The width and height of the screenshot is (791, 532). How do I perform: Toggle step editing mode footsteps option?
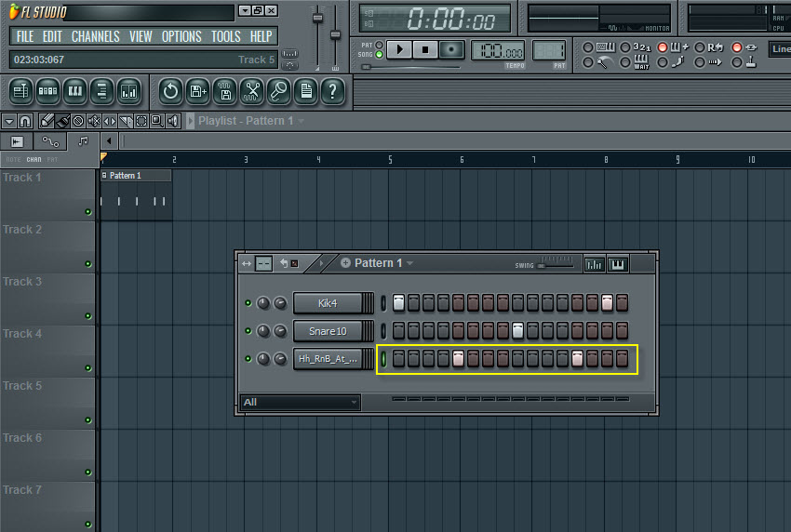[x=663, y=62]
